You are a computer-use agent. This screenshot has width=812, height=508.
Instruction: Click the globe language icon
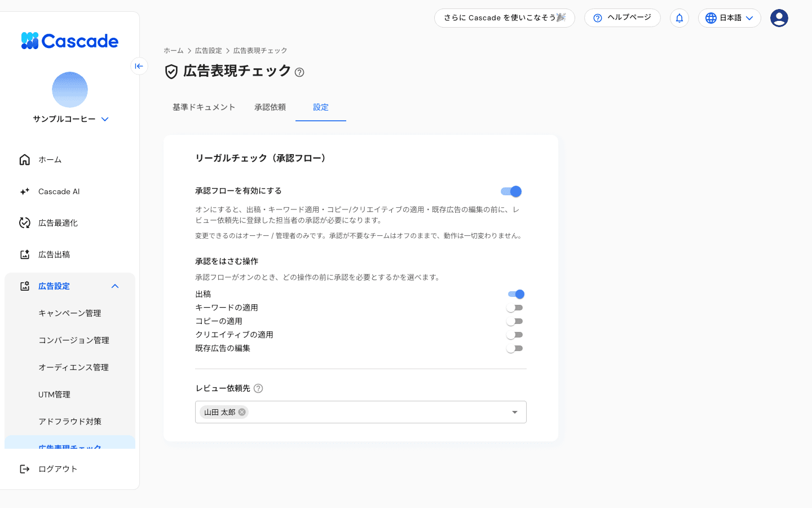coord(711,18)
